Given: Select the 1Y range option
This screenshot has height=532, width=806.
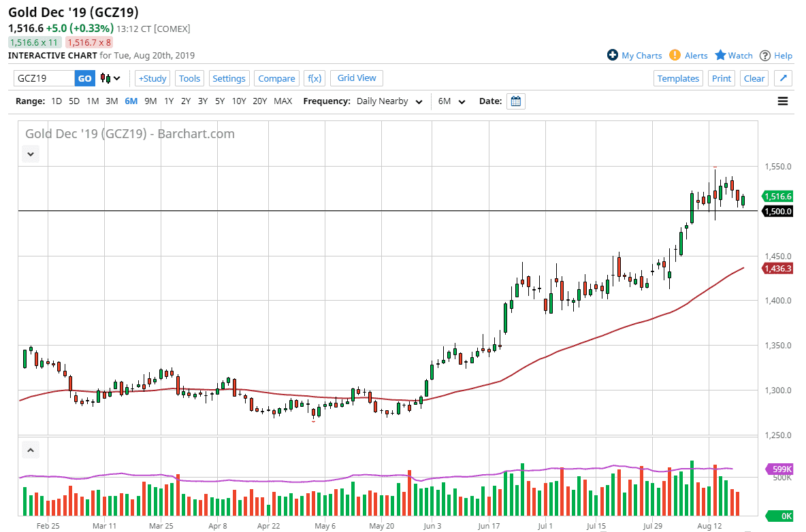Looking at the screenshot, I should (x=169, y=101).
